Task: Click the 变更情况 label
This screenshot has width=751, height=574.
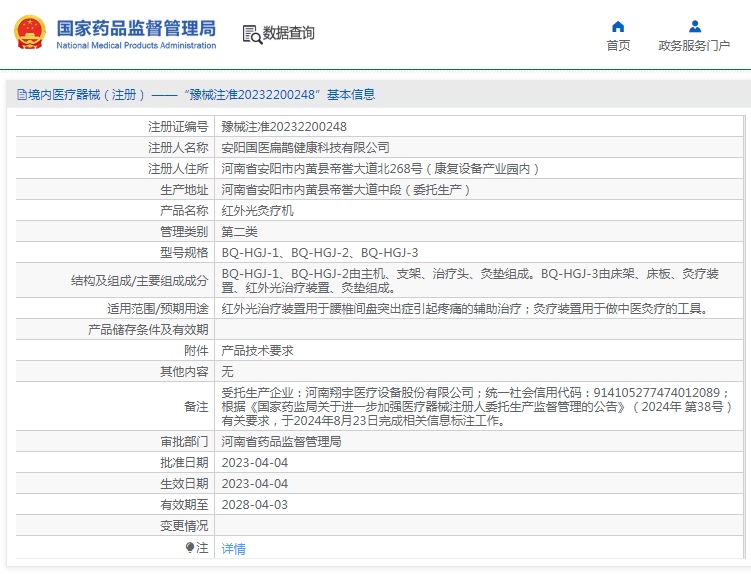Action: [184, 526]
